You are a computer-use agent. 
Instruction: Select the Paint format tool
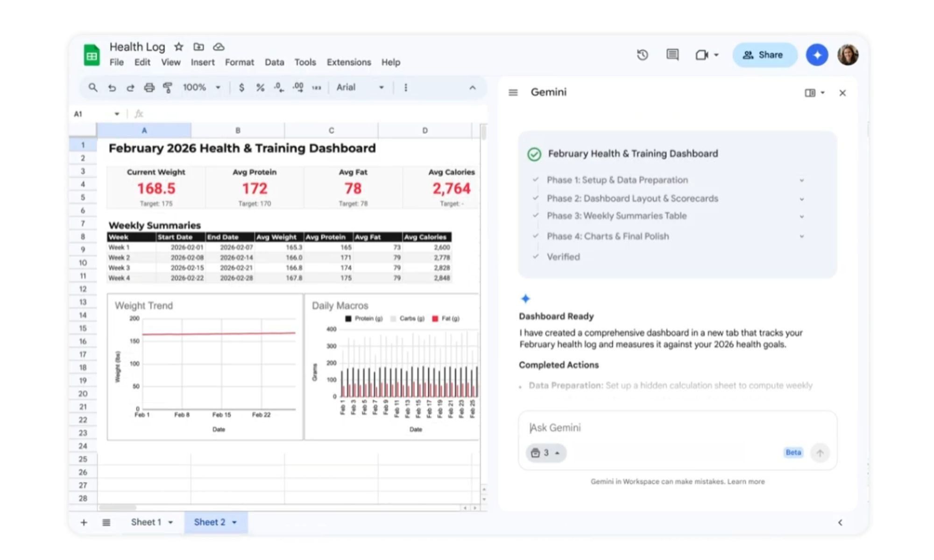[167, 87]
